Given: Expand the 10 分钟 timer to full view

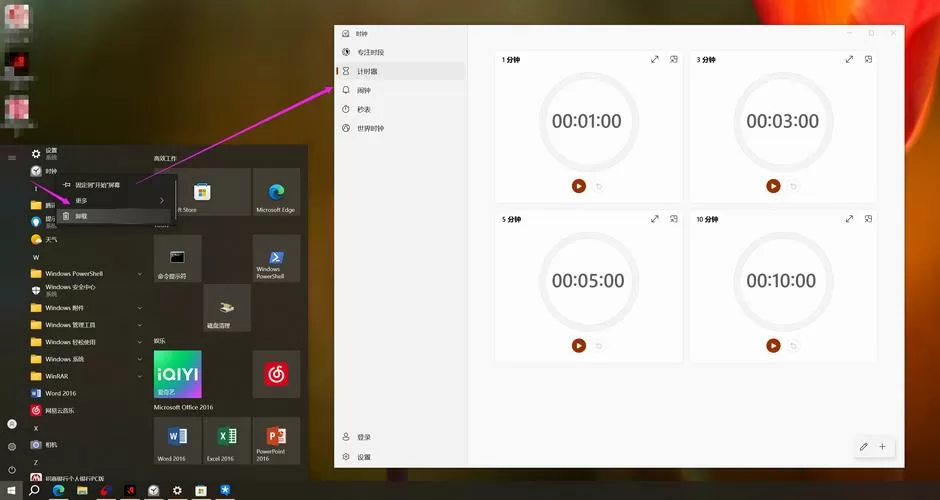Looking at the screenshot, I should tap(849, 219).
